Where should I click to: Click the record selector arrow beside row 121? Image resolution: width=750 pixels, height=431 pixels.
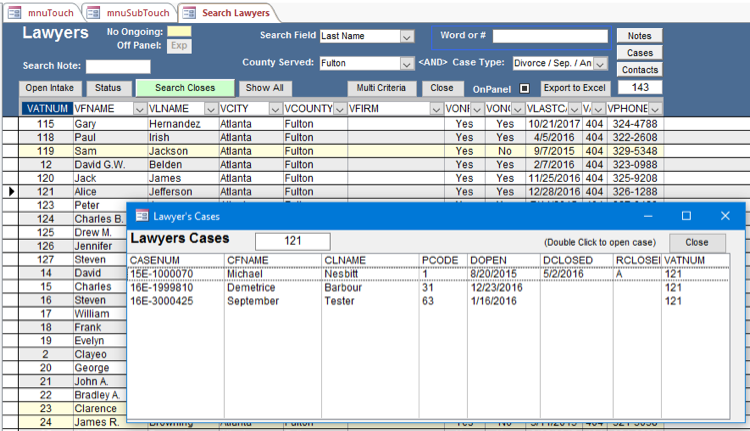tap(11, 191)
